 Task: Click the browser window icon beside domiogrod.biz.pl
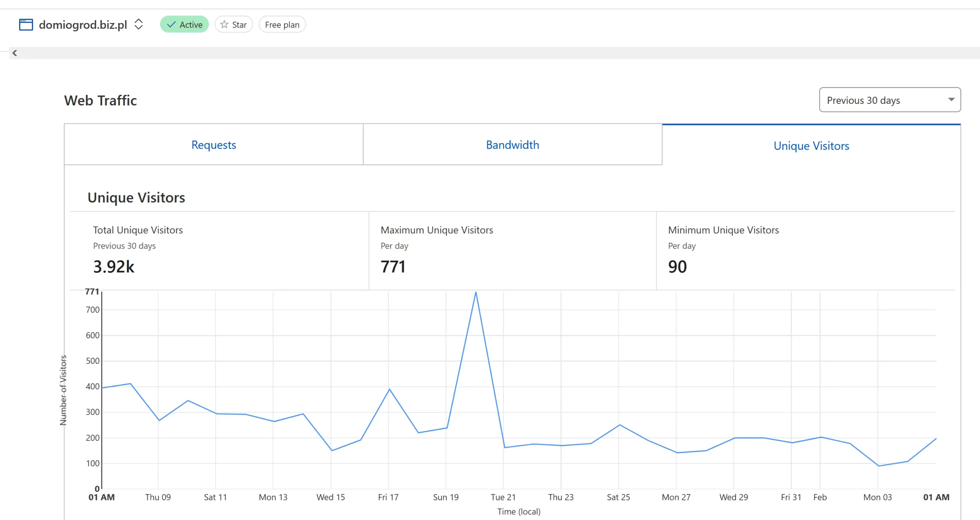click(26, 25)
